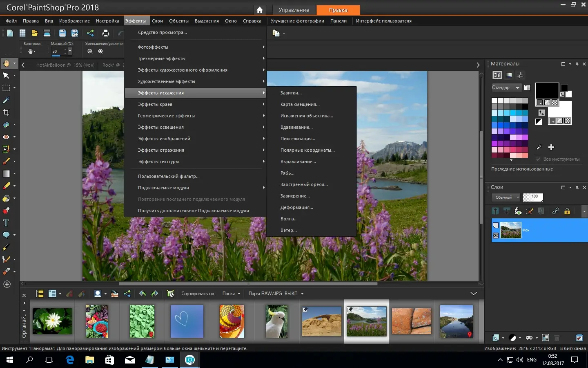Toggle visibility of the Фон layer
This screenshot has height=368, width=588.
pos(495,236)
